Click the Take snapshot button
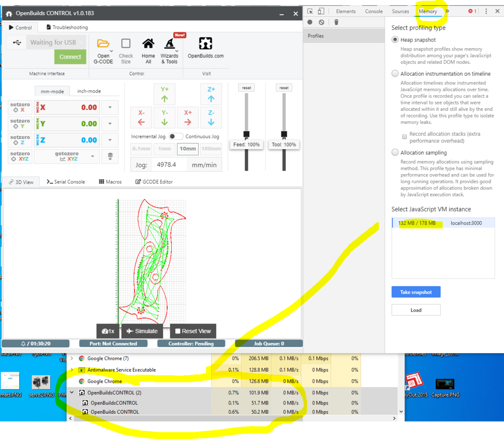 coord(416,292)
